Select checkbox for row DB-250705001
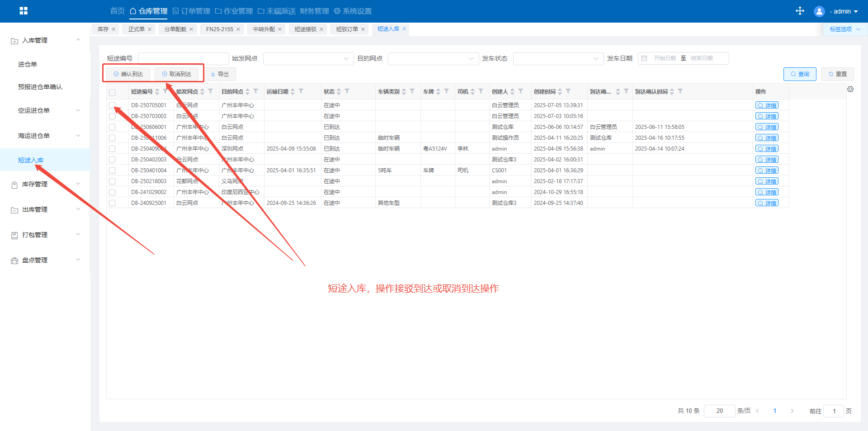This screenshot has height=431, width=868. 112,105
